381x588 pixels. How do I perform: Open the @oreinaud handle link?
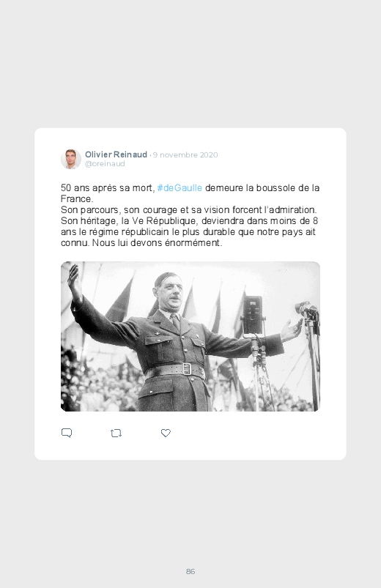105,164
